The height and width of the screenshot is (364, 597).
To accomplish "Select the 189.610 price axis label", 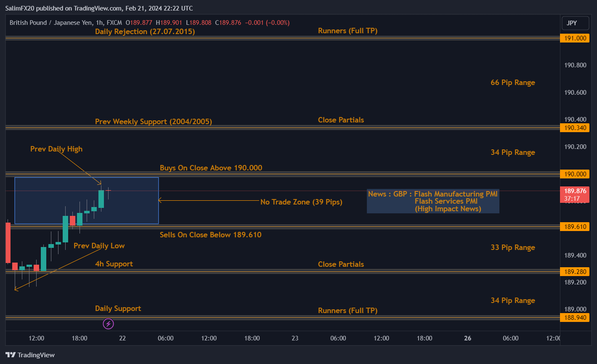I will [x=575, y=227].
